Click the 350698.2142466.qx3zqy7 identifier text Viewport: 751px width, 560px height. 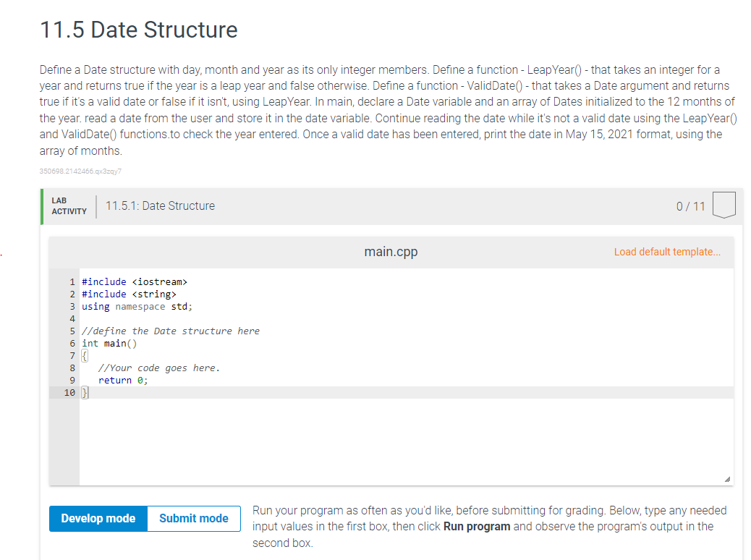(x=80, y=171)
